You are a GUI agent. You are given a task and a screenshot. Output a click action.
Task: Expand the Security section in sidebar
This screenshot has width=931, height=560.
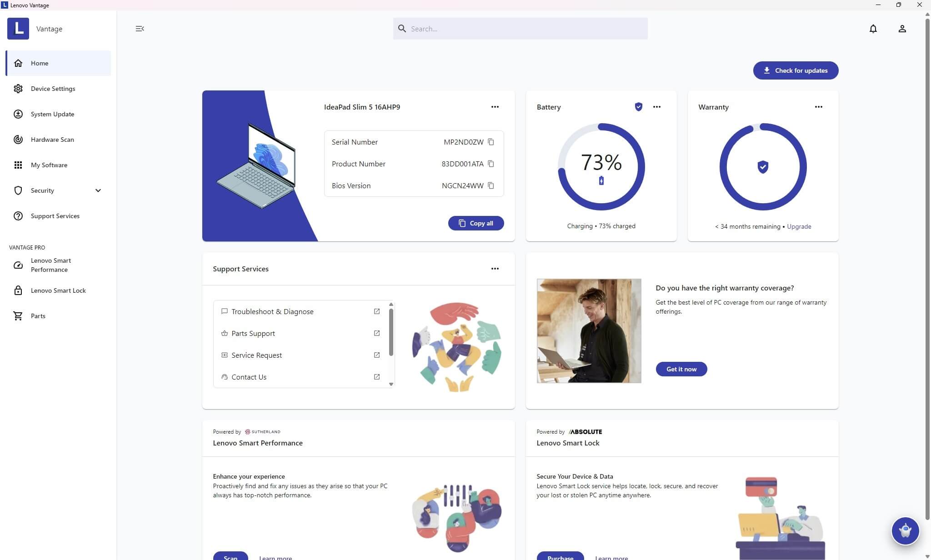[x=98, y=190]
